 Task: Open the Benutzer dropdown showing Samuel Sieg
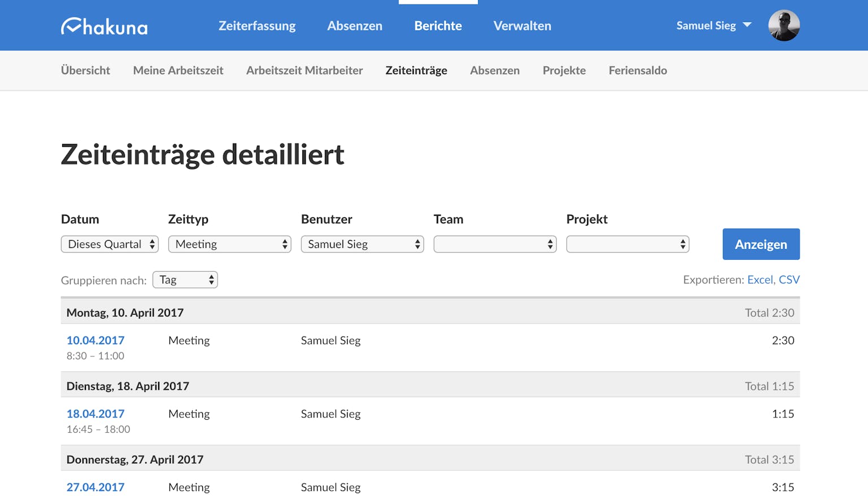tap(362, 244)
